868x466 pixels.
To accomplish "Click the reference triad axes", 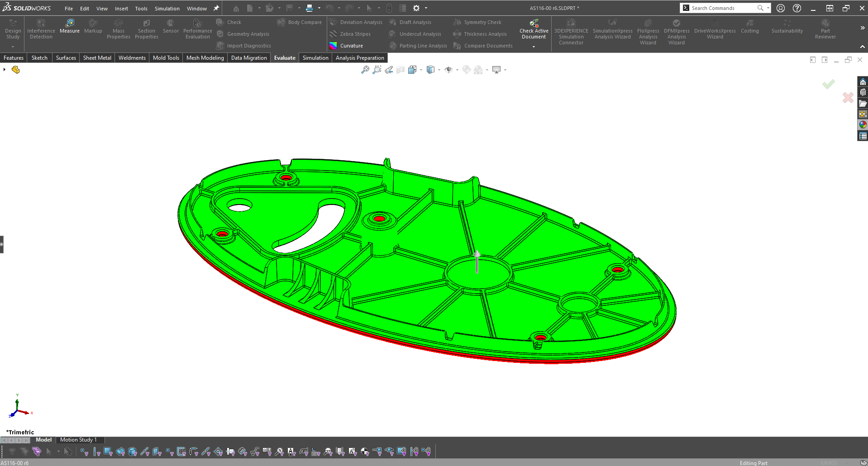I will 19,407.
